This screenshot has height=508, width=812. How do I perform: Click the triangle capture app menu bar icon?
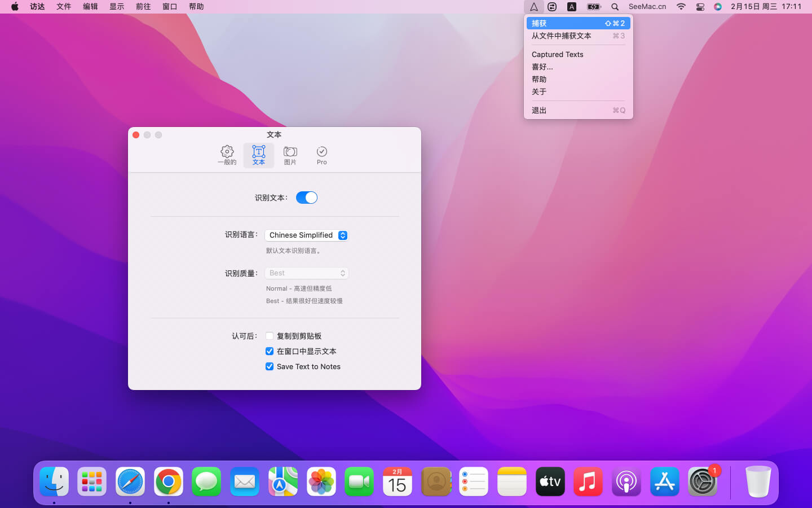tap(533, 7)
